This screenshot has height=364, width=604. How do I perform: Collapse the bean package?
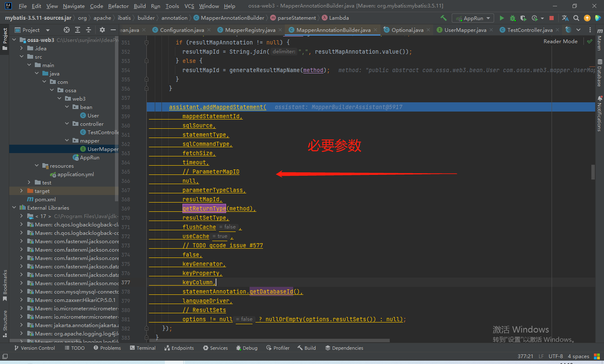[x=67, y=107]
